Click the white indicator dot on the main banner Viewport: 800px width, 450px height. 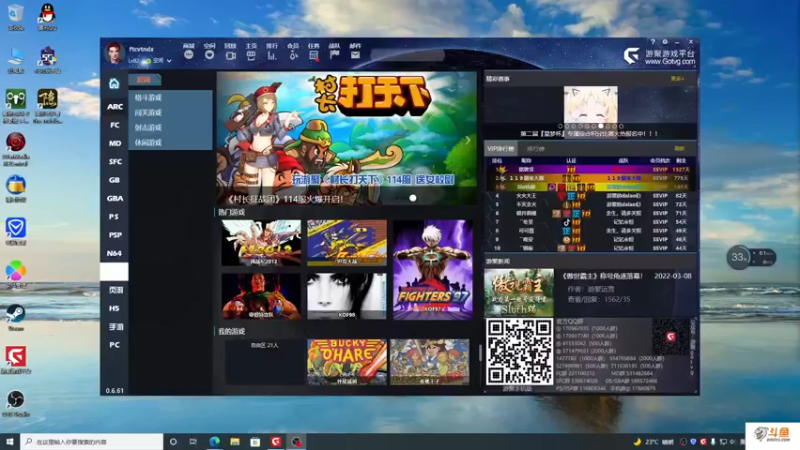tap(413, 198)
